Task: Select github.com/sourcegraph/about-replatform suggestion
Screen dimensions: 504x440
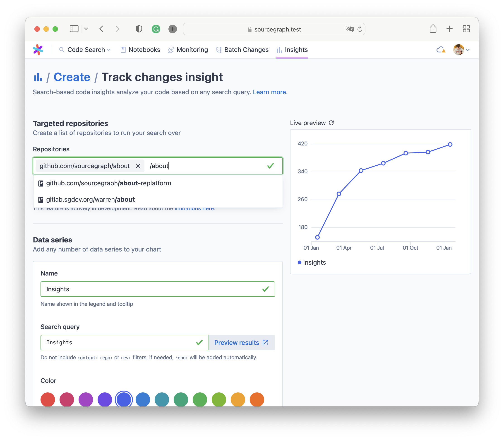Action: pos(108,183)
